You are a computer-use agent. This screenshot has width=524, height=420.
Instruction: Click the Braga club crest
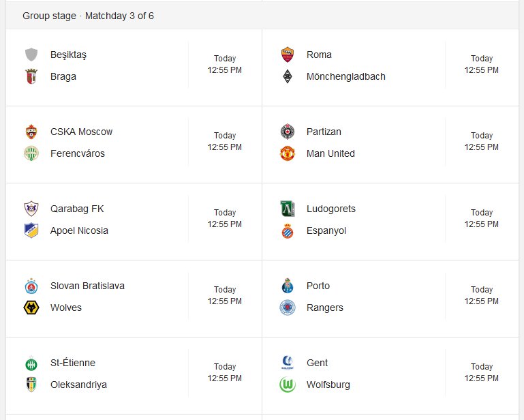[x=31, y=76]
